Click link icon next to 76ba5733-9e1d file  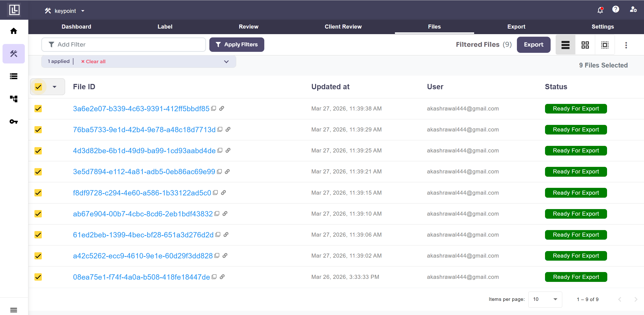point(228,129)
